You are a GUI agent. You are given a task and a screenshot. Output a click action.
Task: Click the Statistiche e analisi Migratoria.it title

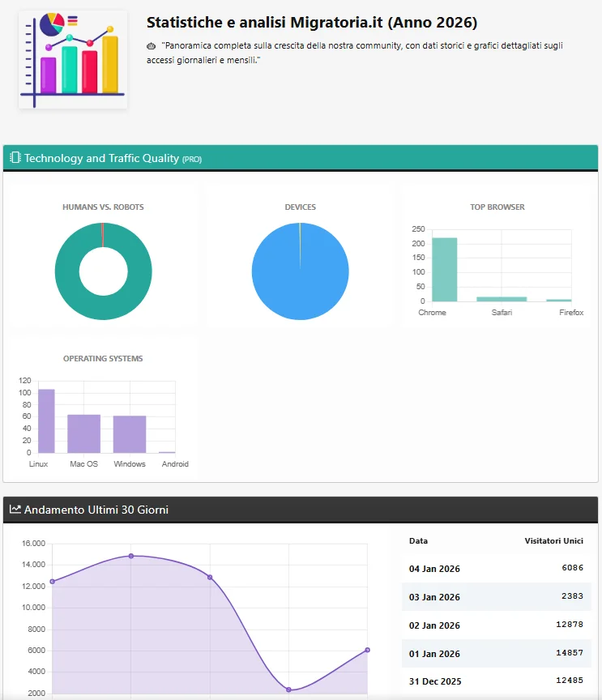pos(312,22)
